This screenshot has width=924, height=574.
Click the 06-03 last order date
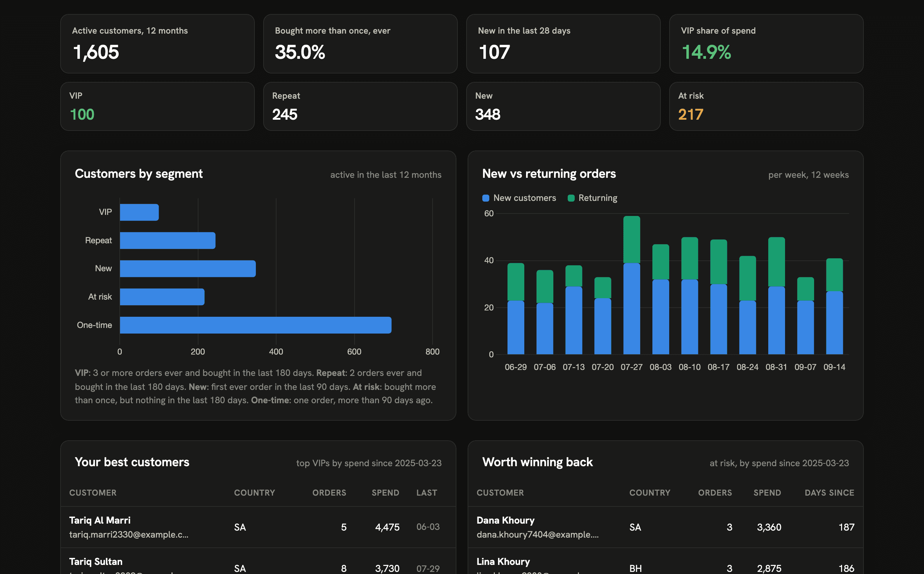[428, 527]
